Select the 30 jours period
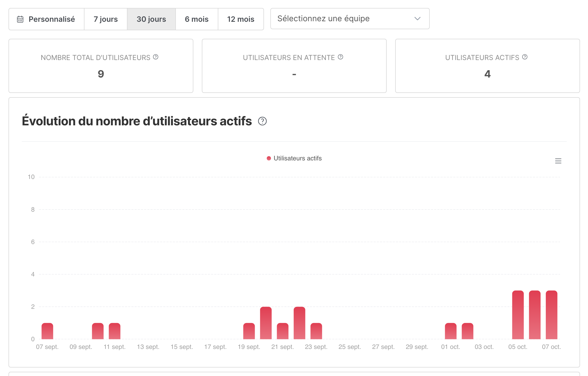 [x=151, y=19]
